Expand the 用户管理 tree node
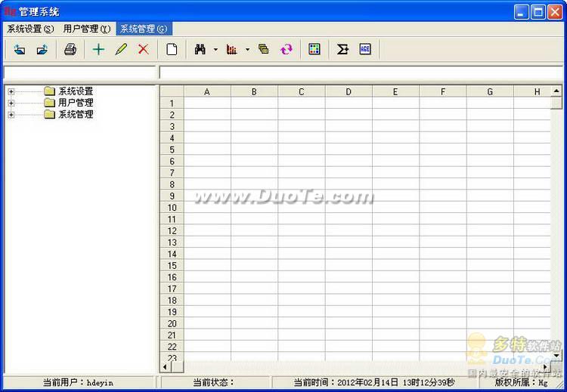 [x=11, y=103]
